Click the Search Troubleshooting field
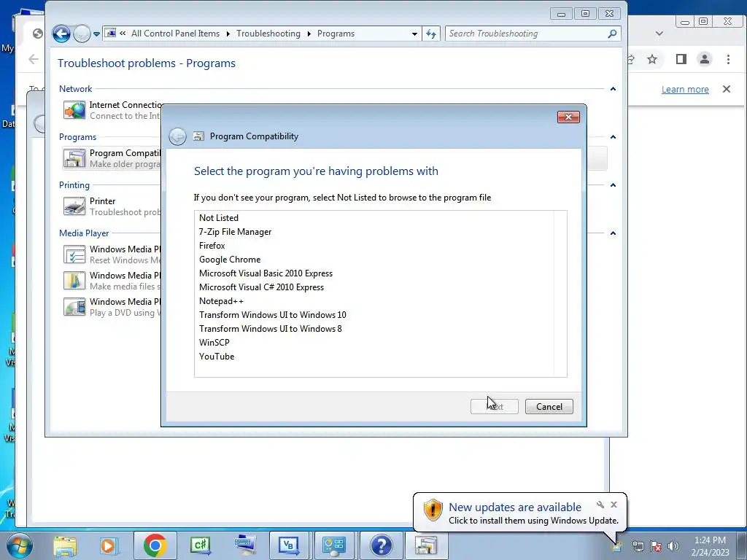 [526, 34]
